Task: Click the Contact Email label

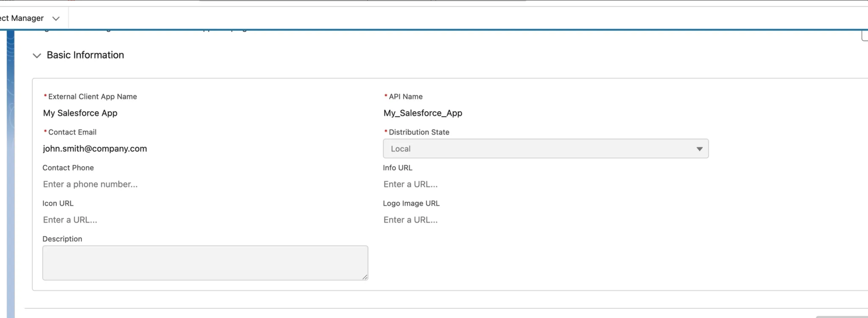Action: point(72,132)
